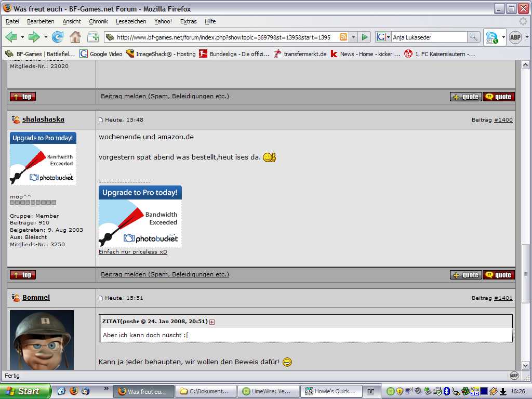Open the Extras menu
The height and width of the screenshot is (399, 532).
coord(188,21)
